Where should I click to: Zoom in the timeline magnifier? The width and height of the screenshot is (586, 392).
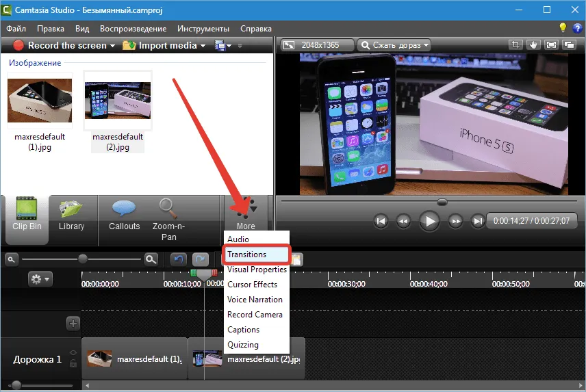[x=151, y=259]
